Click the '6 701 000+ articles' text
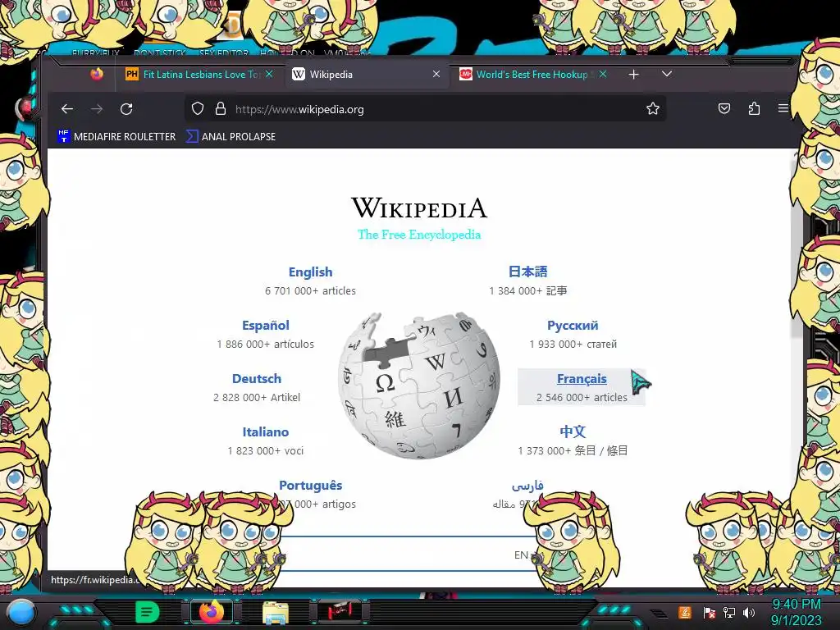Image resolution: width=840 pixels, height=630 pixels. coord(310,291)
